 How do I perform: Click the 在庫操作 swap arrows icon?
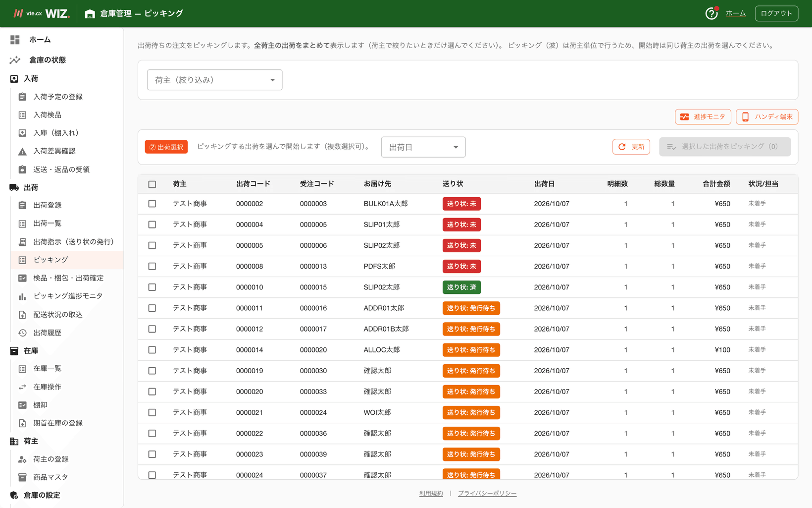(22, 387)
